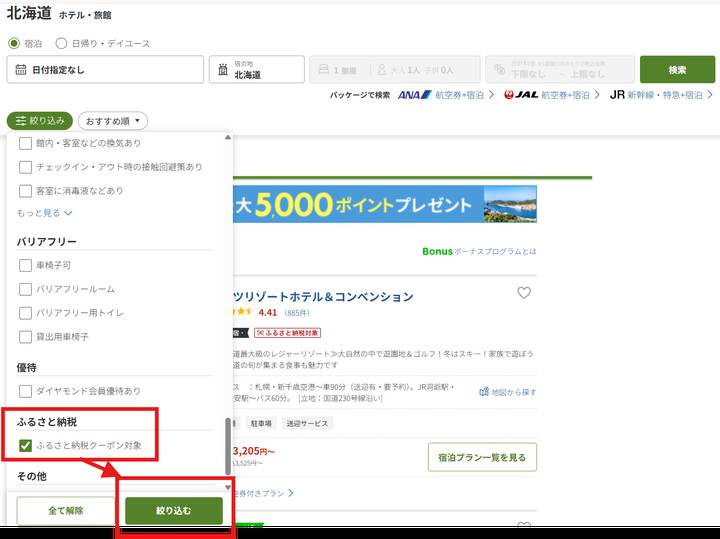Click the その他 section heading

click(32, 477)
